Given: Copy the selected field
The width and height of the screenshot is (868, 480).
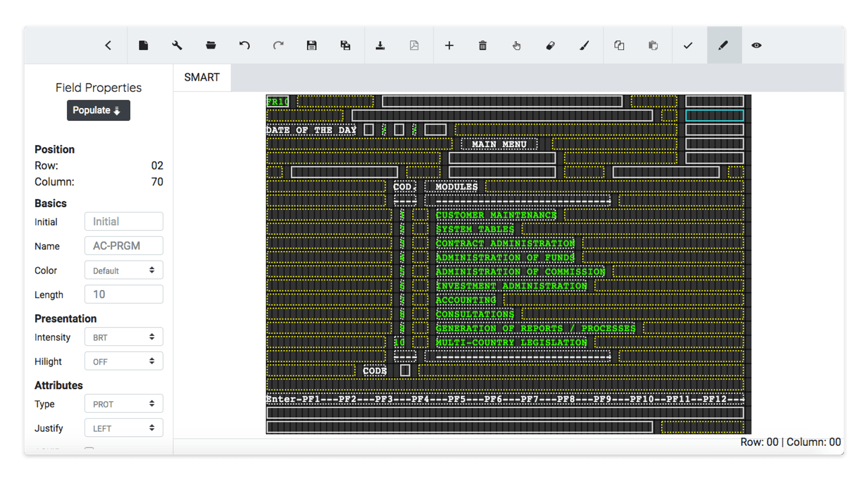Looking at the screenshot, I should click(620, 46).
